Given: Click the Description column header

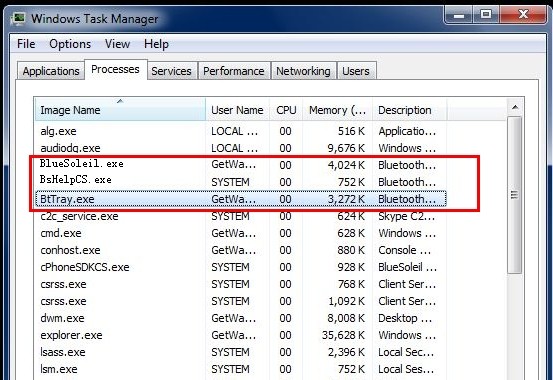Looking at the screenshot, I should coord(409,110).
